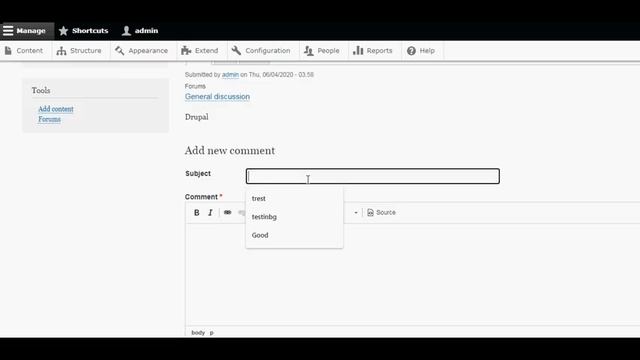Choose 'Good' autocomplete suggestion
640x360 pixels.
pyautogui.click(x=294, y=235)
